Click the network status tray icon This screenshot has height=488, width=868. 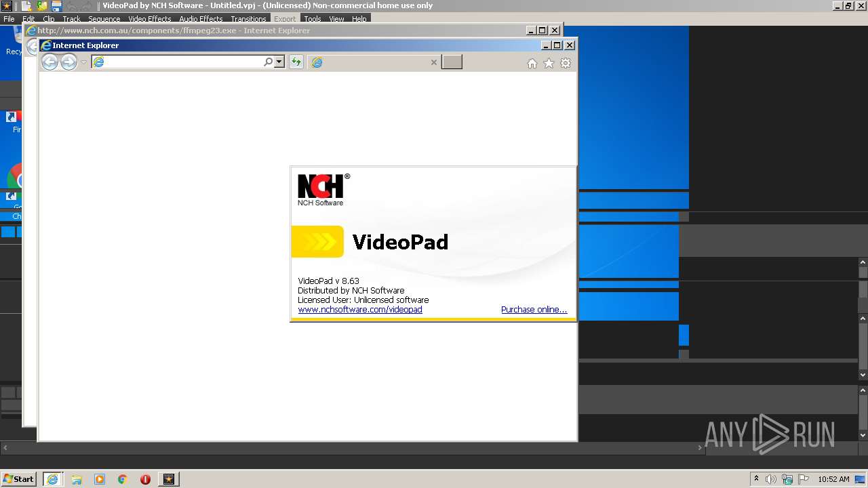787,479
